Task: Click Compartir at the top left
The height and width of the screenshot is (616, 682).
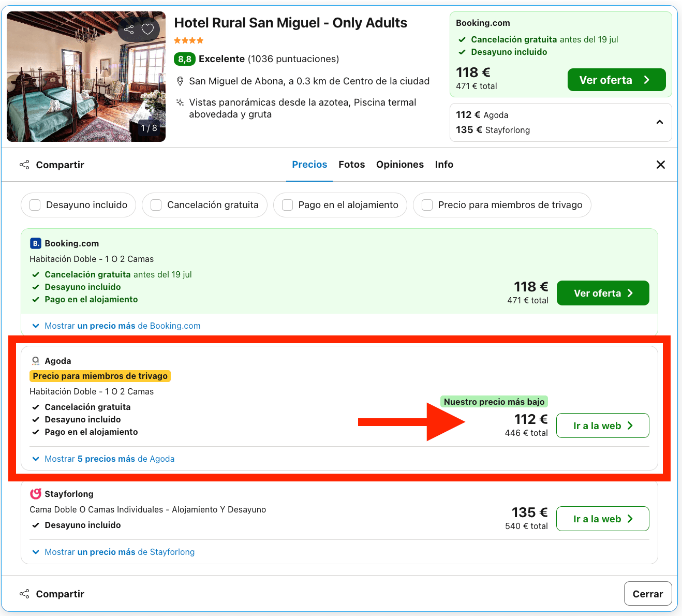Action: [x=52, y=165]
